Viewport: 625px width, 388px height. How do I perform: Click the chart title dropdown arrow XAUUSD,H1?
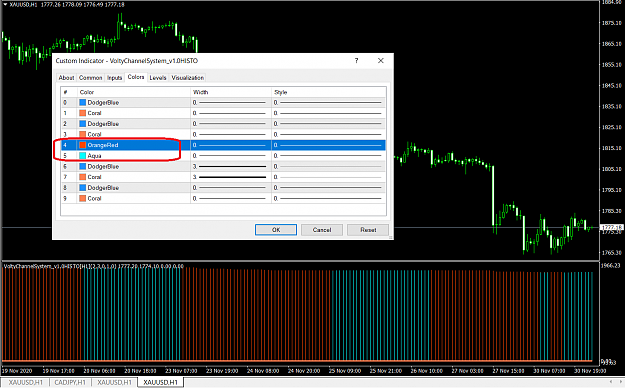(5, 4)
